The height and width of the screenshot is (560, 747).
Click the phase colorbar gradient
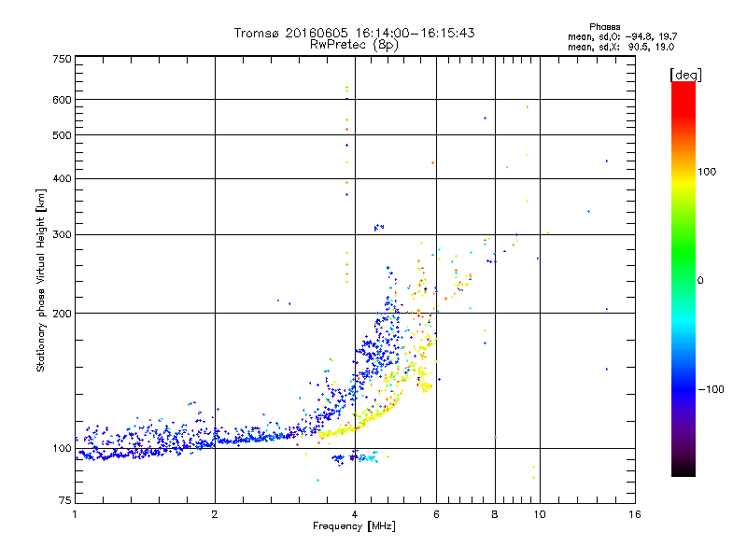click(684, 278)
